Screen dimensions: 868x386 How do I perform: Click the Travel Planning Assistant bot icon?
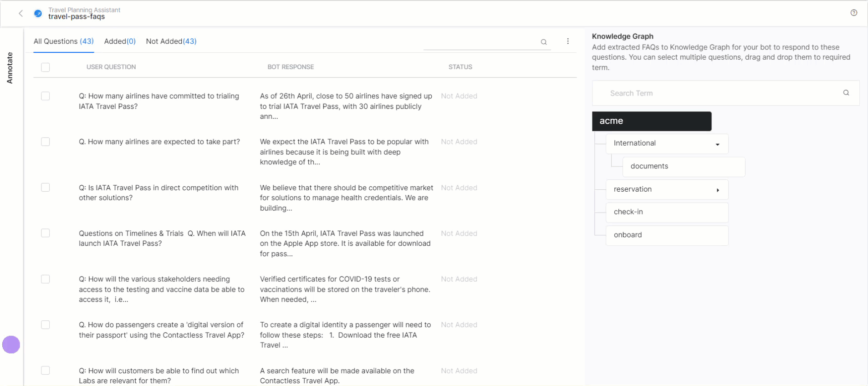(38, 14)
